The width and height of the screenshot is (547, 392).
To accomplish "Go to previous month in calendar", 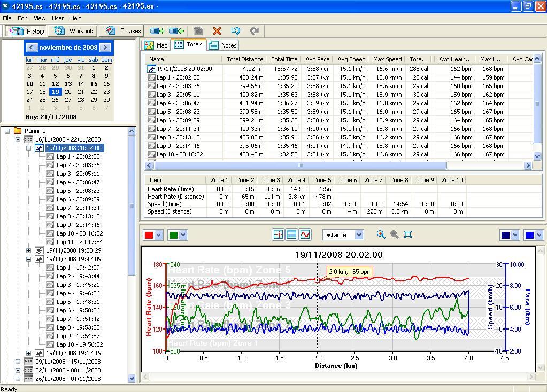I will [x=32, y=48].
